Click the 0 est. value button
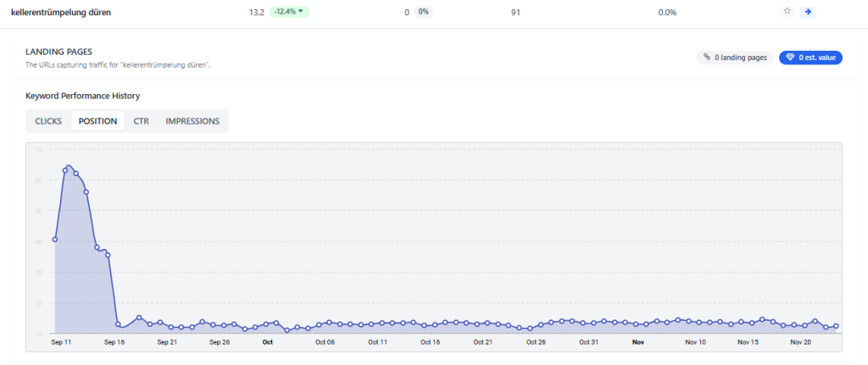 [x=810, y=58]
